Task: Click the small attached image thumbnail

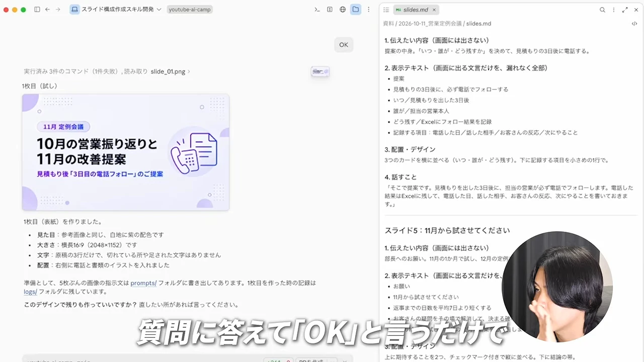Action: [320, 72]
